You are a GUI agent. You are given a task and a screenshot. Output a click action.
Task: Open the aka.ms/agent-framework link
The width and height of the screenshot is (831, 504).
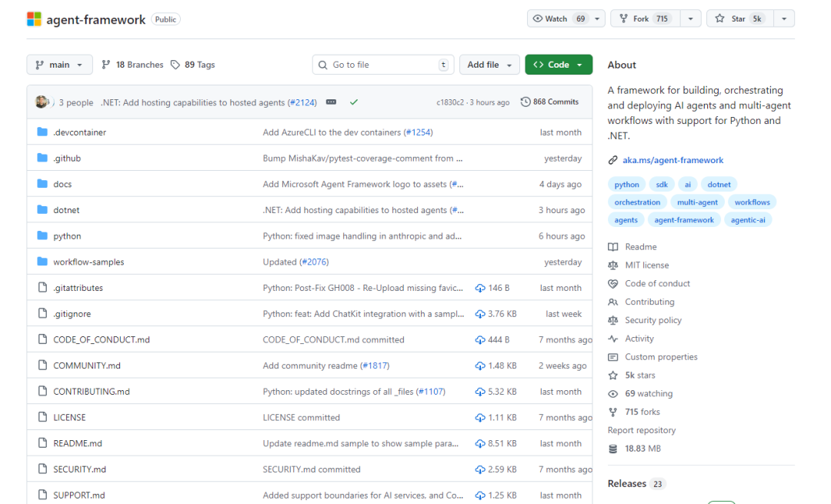click(672, 160)
